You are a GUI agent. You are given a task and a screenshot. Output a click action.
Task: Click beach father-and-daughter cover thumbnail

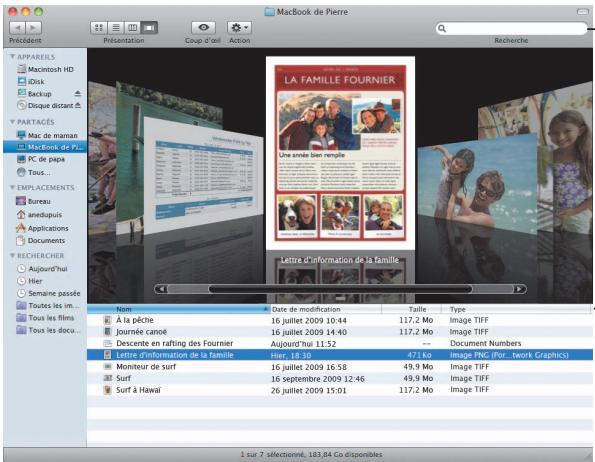pos(477,183)
